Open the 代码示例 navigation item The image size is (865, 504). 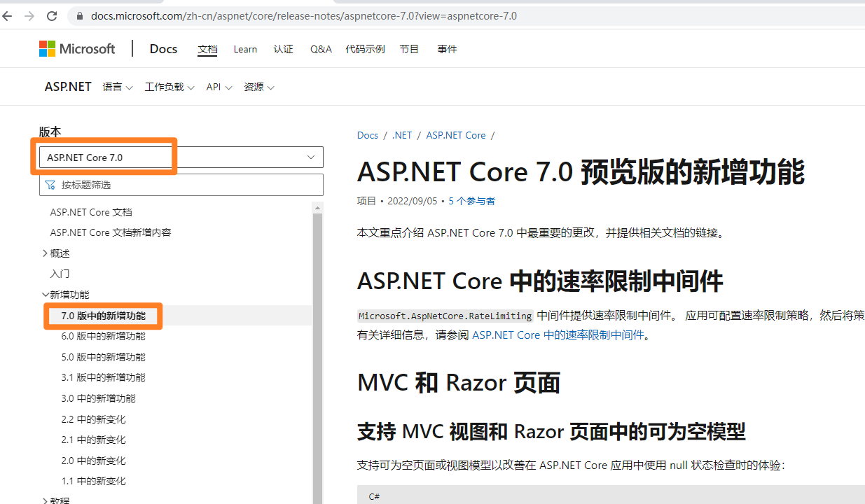[365, 49]
